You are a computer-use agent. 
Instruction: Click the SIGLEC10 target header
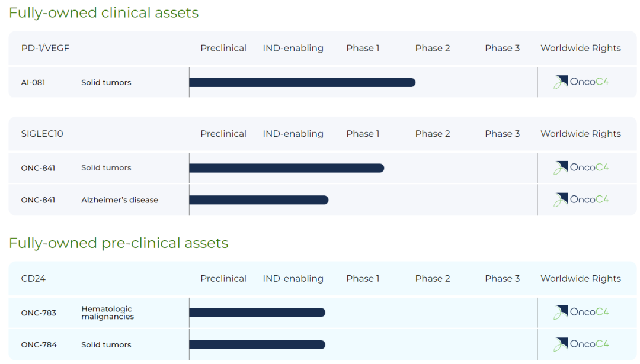point(42,134)
